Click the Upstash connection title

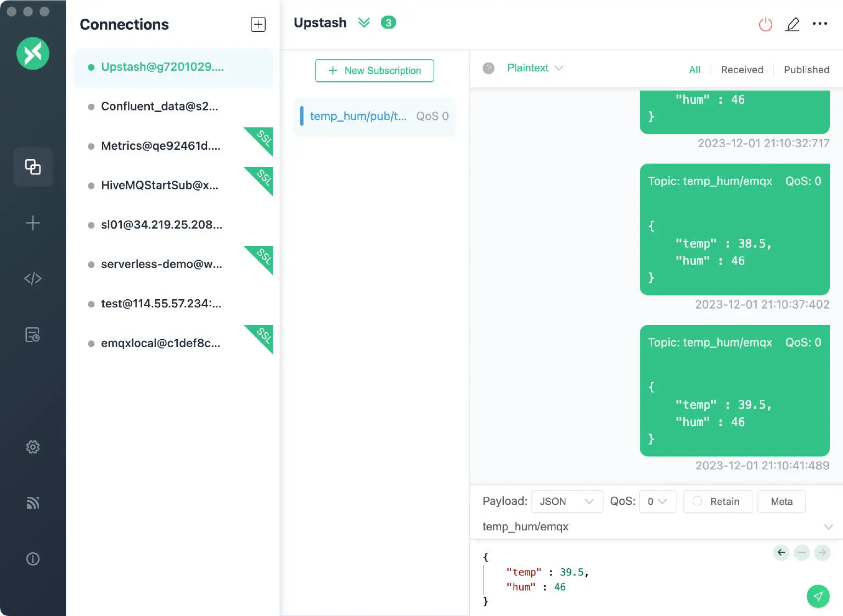(320, 23)
